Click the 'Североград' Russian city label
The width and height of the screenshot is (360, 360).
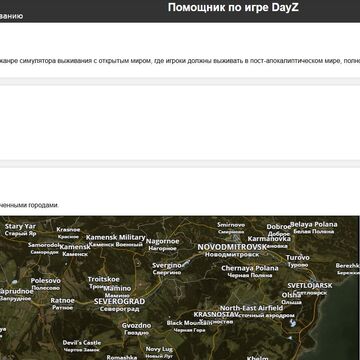tap(119, 309)
